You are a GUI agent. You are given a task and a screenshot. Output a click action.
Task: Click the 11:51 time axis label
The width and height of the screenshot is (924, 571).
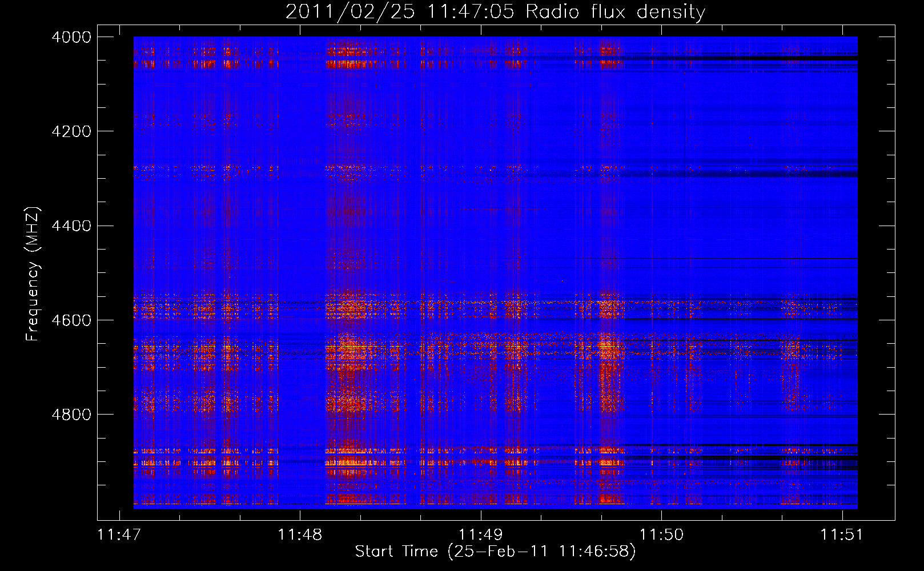pos(842,534)
